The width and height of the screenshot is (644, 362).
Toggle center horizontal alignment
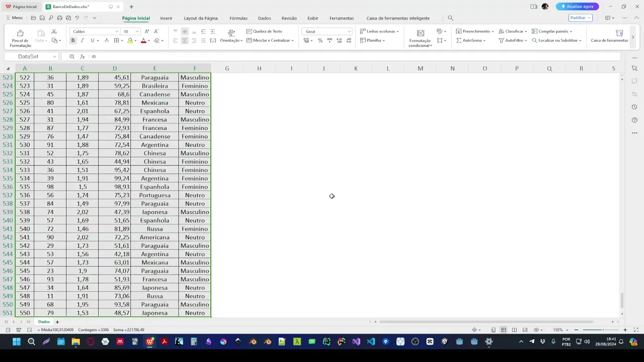click(184, 40)
